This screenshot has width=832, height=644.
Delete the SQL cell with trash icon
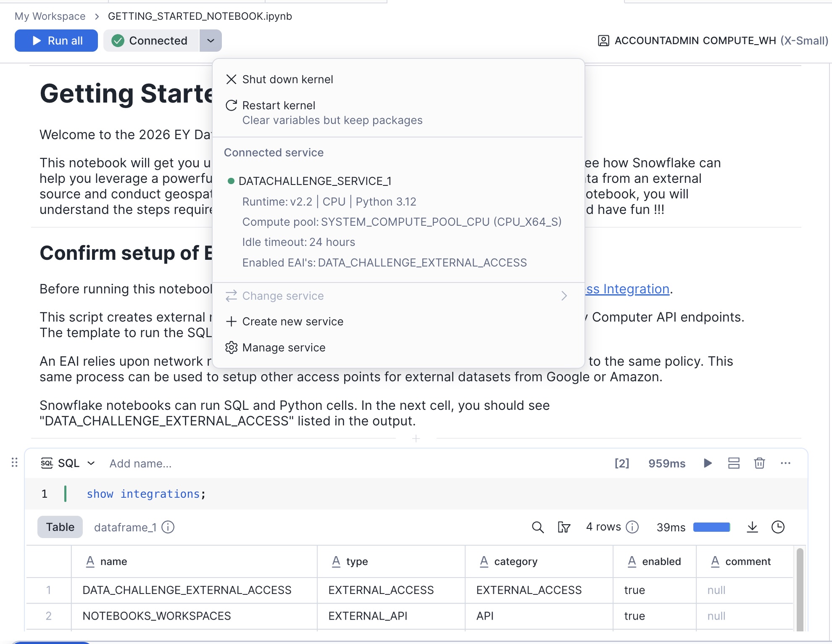(x=759, y=463)
